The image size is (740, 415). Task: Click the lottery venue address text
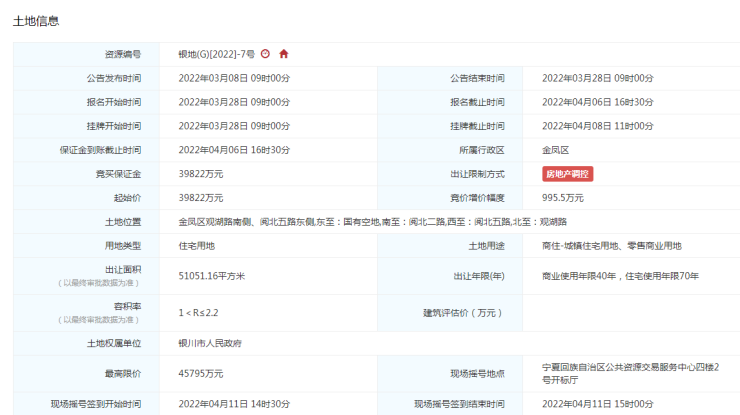629,373
